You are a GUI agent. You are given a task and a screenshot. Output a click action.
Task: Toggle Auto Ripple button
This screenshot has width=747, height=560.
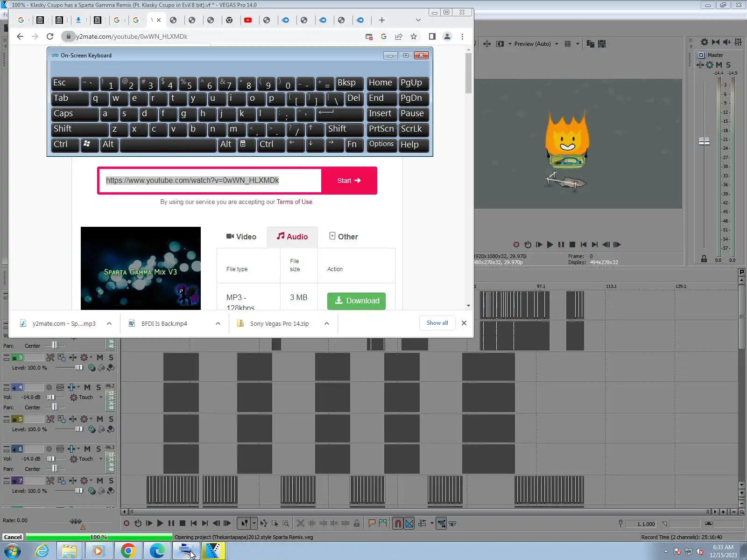coord(422,523)
